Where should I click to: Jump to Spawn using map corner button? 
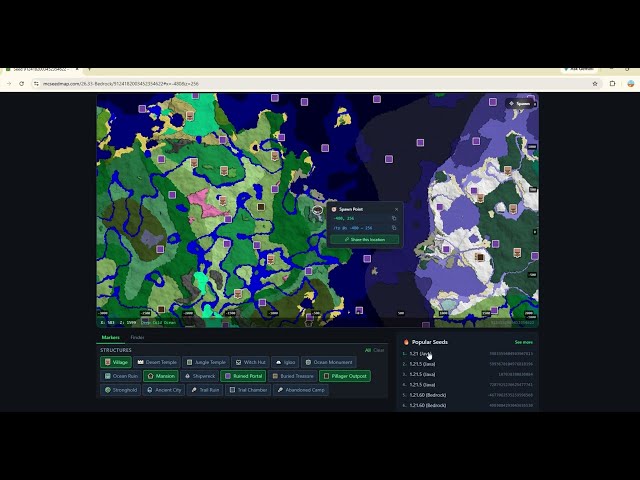tap(520, 104)
